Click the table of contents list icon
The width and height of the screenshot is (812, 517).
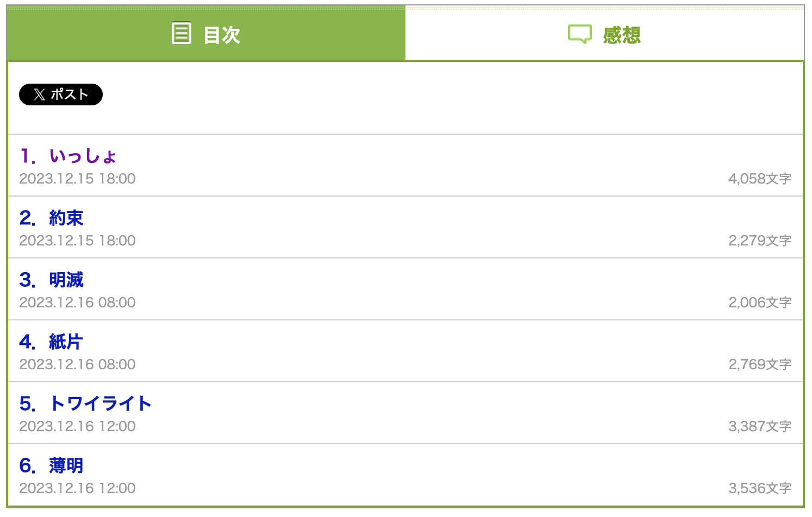[x=182, y=33]
